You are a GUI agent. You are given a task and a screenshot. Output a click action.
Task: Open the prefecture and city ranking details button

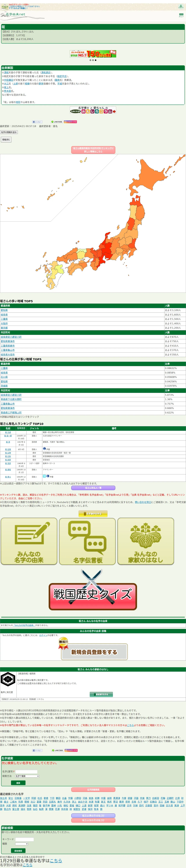[93, 150]
